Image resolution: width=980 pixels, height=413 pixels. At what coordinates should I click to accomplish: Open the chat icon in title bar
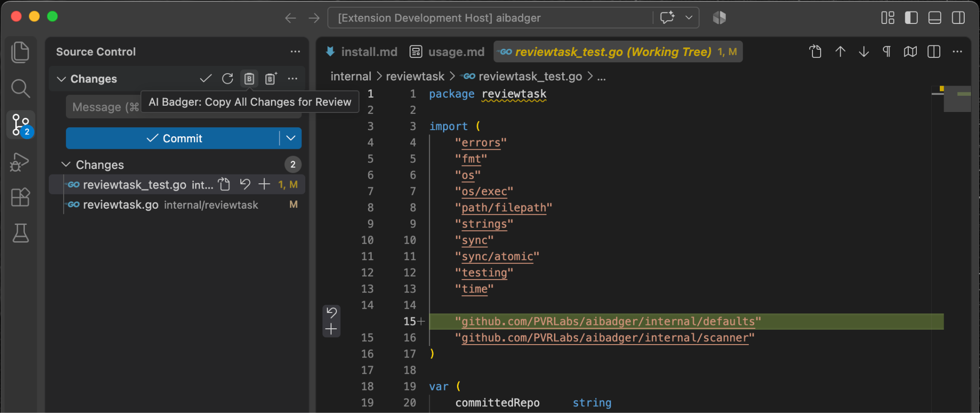[x=667, y=18]
